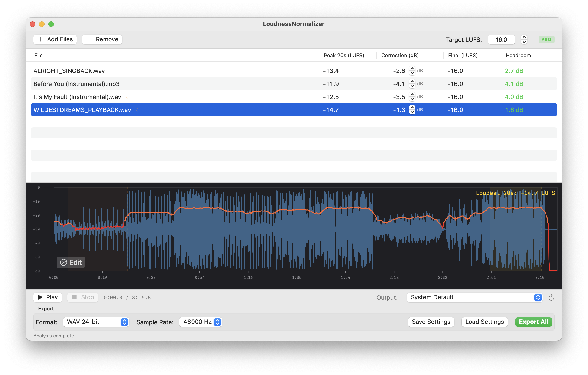Click the -11.9 peak value
Viewport: 588px width, 375px height.
pos(331,84)
